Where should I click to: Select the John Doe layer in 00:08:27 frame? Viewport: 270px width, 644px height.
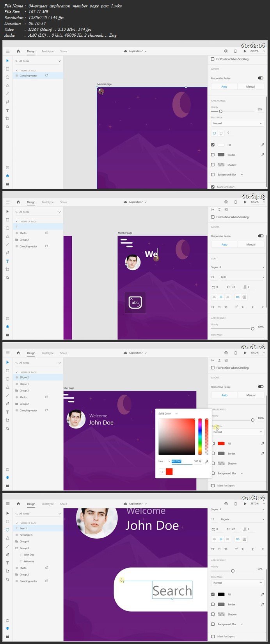(38, 555)
